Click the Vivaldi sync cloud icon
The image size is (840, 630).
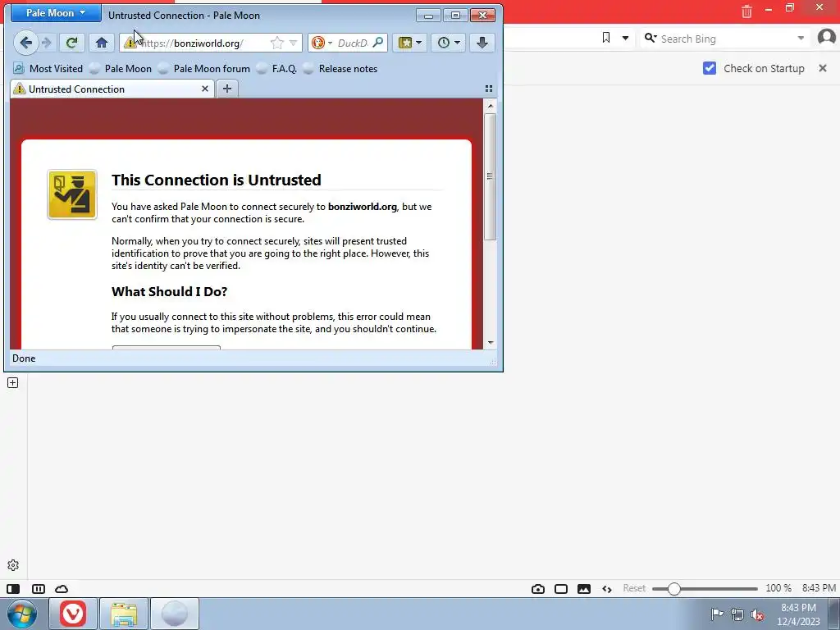(x=62, y=589)
